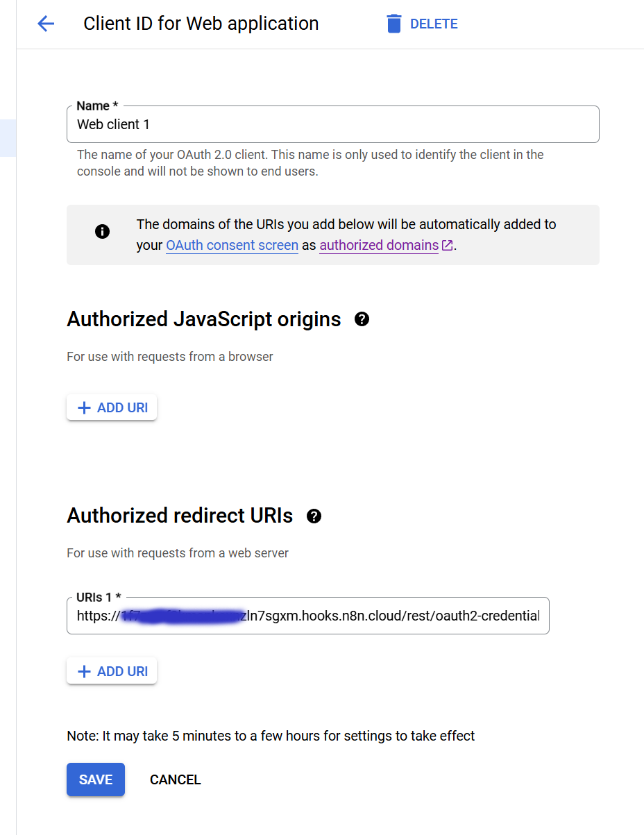This screenshot has width=644, height=835.
Task: Click the DELETE button label
Action: click(434, 24)
